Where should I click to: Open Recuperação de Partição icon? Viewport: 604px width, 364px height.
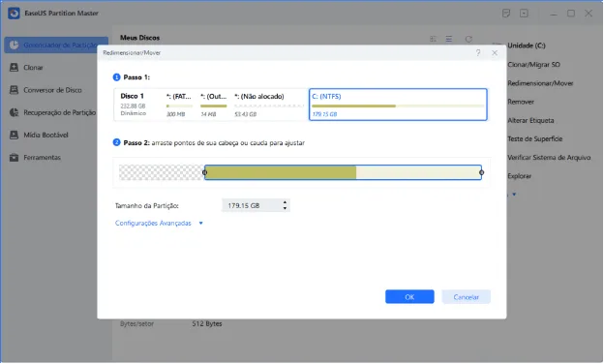[14, 112]
